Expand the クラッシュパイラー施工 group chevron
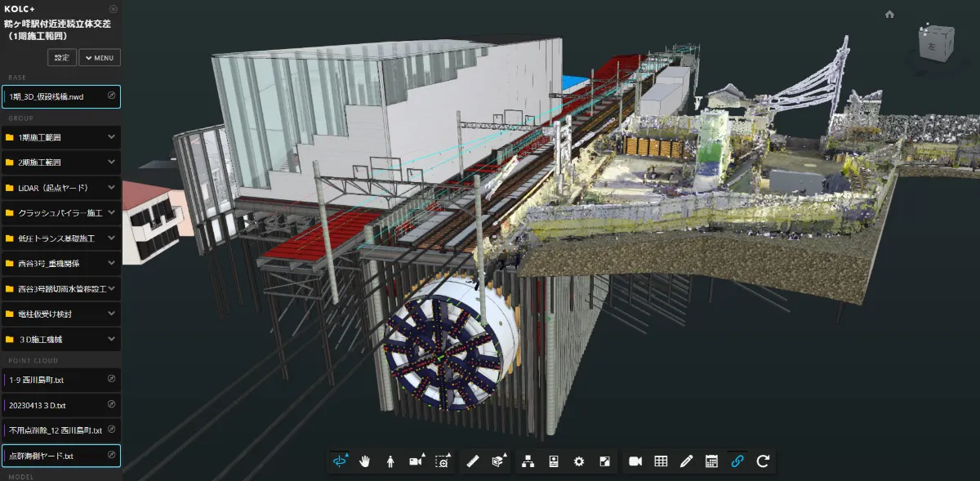This screenshot has height=481, width=980. tap(112, 213)
